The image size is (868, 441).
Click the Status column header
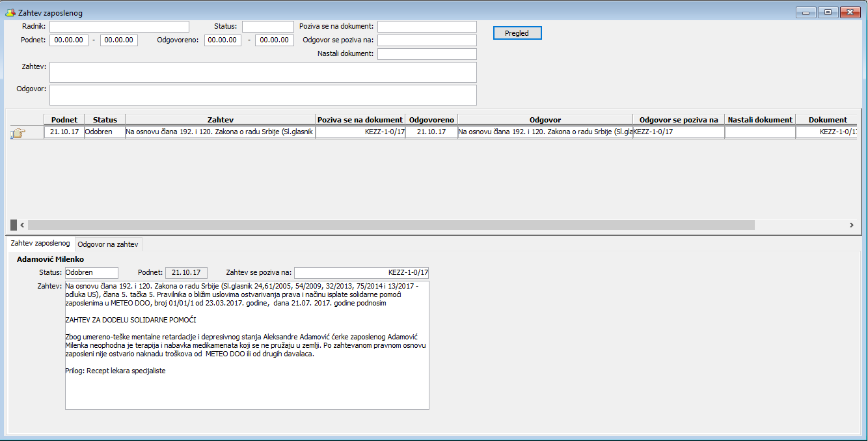105,120
